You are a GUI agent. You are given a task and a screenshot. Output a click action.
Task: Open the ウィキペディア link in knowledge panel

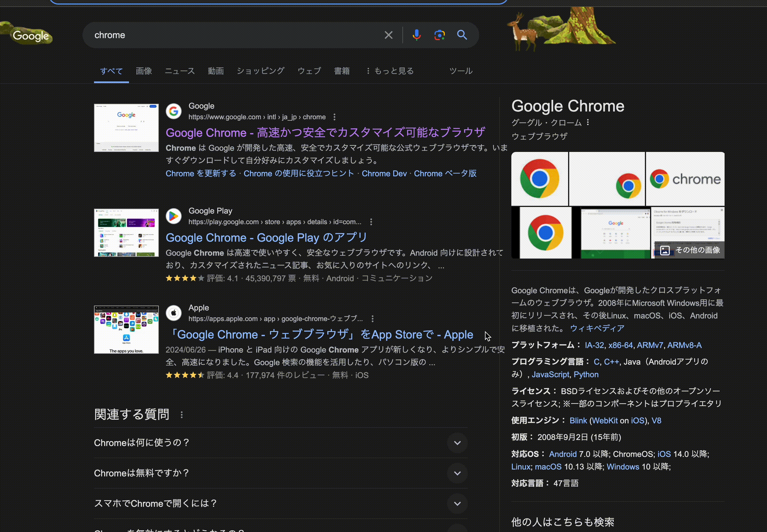click(597, 329)
